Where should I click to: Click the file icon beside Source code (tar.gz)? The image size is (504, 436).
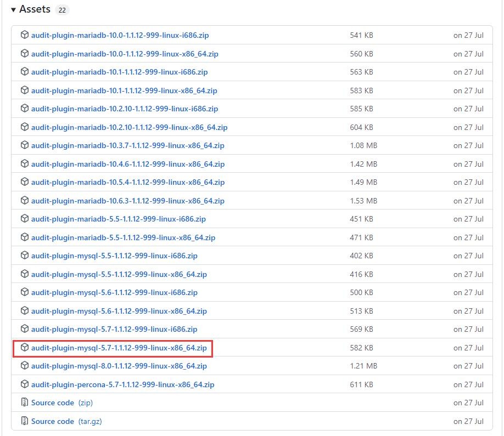[25, 421]
